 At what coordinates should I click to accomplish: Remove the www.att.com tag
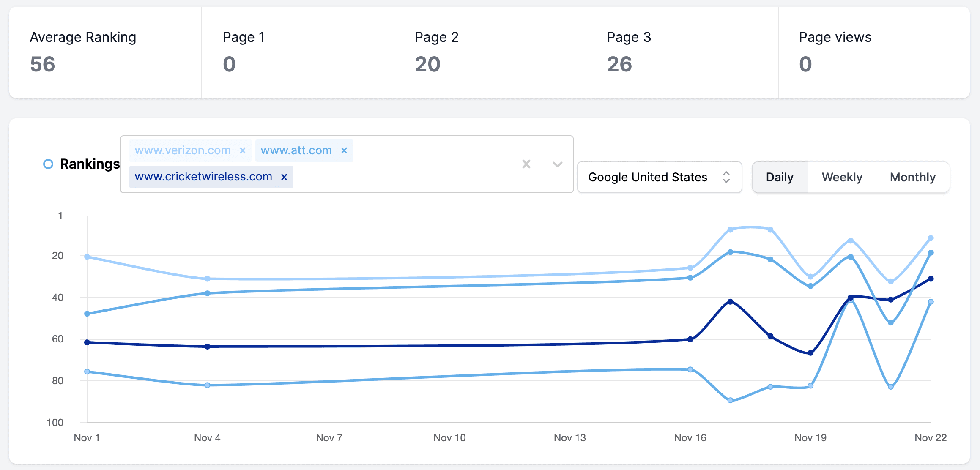coord(344,150)
